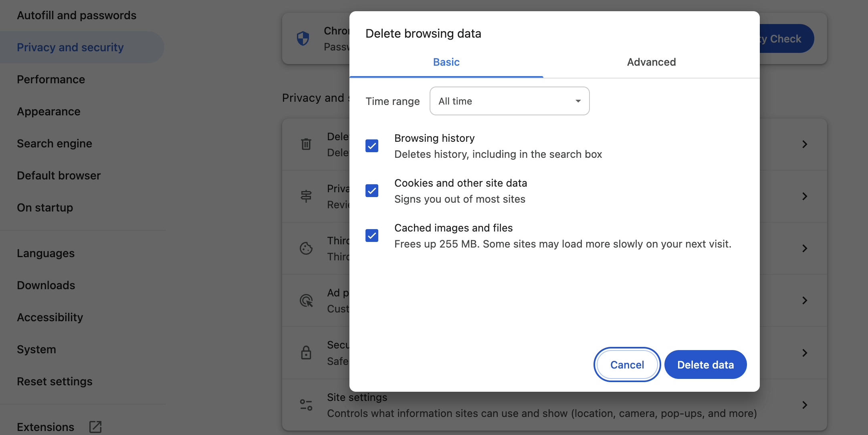Click the third-party cookies icon
868x435 pixels.
coord(306,248)
